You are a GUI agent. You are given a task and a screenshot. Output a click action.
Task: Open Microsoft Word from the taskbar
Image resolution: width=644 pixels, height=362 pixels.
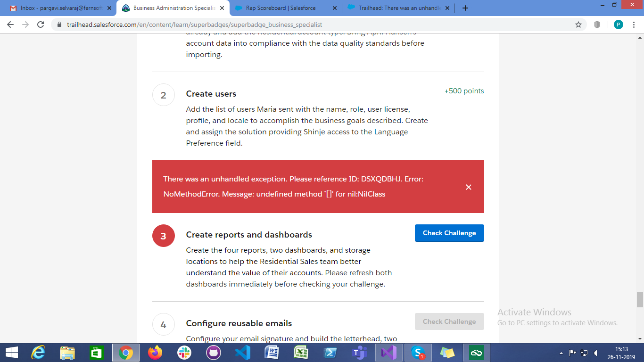272,353
